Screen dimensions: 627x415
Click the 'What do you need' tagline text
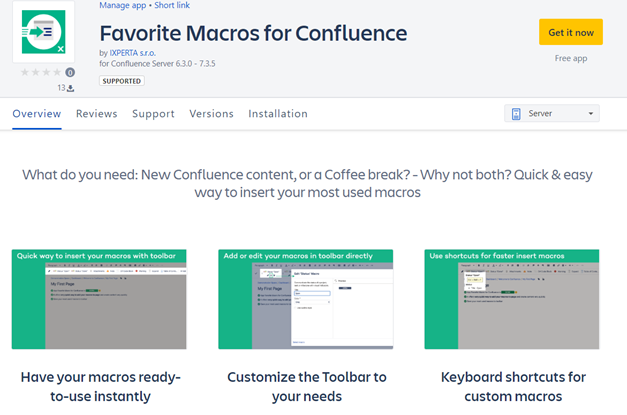pos(307,184)
